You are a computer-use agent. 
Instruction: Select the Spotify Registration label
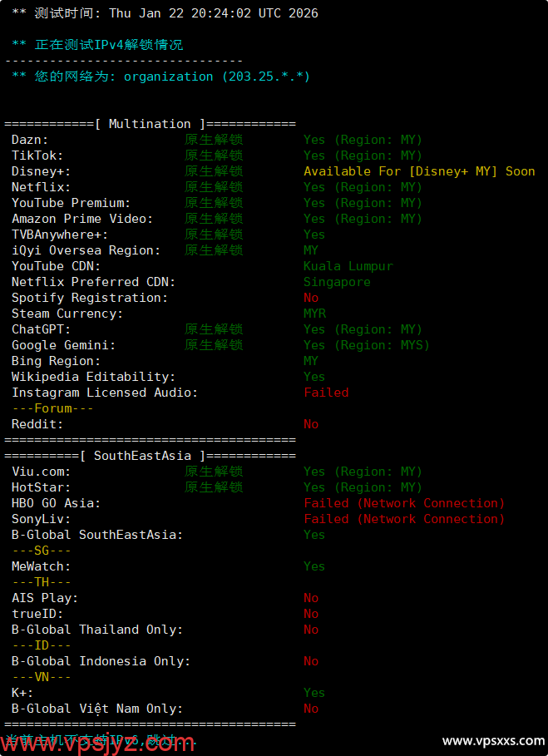coord(90,298)
